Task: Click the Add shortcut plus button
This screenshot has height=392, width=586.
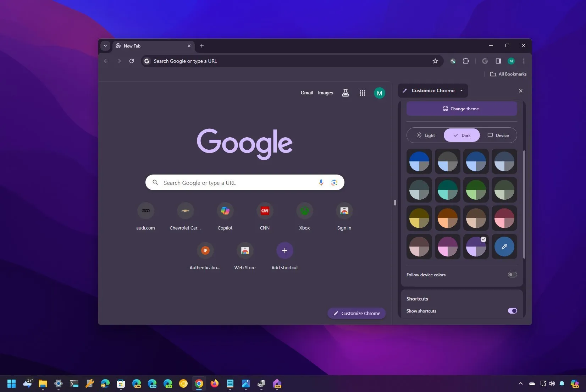Action: tap(285, 250)
